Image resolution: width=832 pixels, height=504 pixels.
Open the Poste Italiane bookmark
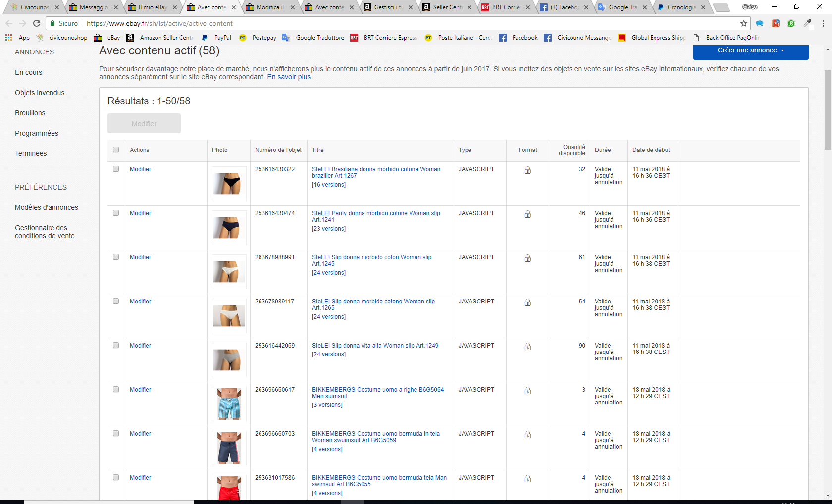(458, 38)
